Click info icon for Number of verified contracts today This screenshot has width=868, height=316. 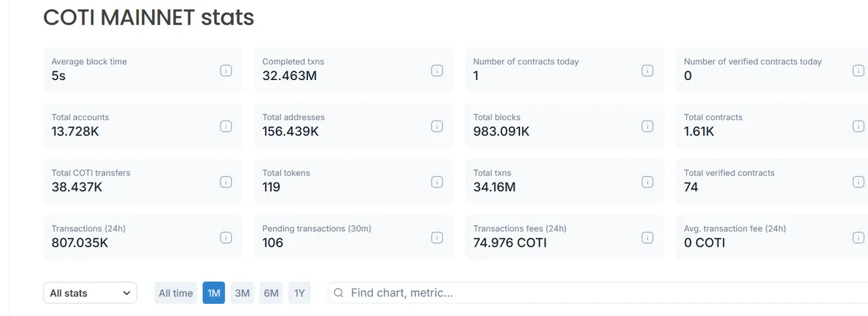click(x=859, y=71)
